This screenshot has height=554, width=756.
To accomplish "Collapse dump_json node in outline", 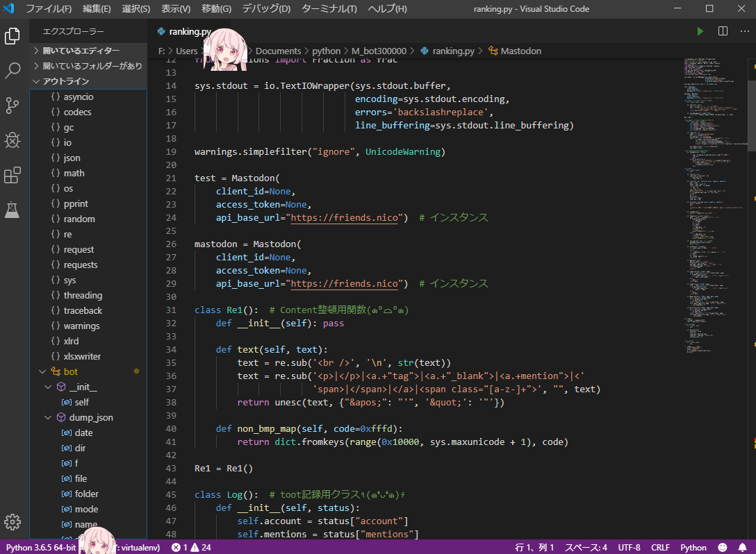I will 48,417.
